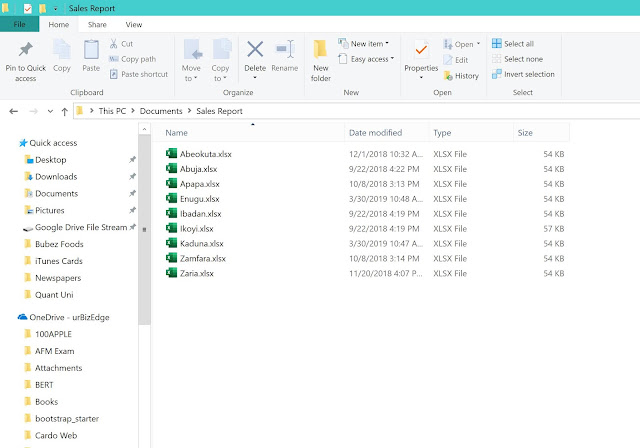Select Copy path in Clipboard group

coord(132,59)
